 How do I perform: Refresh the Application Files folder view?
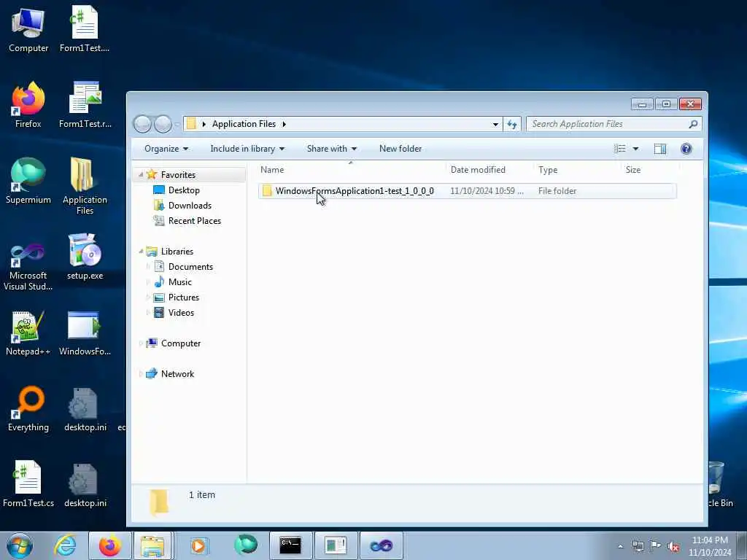[x=512, y=124]
